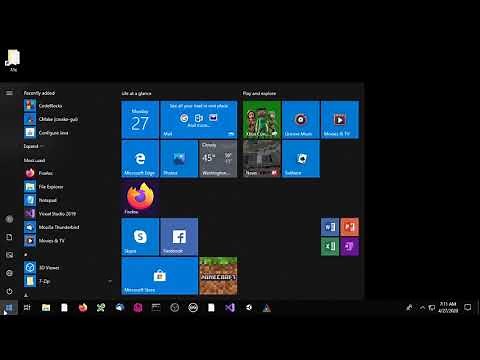480x360 pixels.
Task: Click the Life at a glance group header
Action: (x=136, y=93)
